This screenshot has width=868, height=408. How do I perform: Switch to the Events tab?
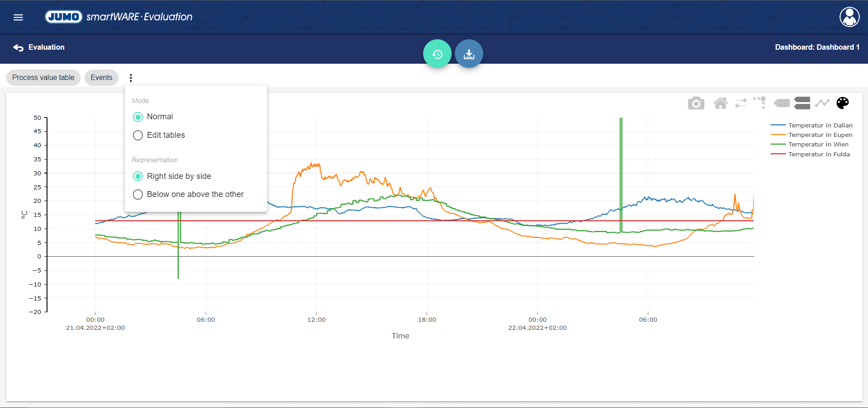click(101, 78)
